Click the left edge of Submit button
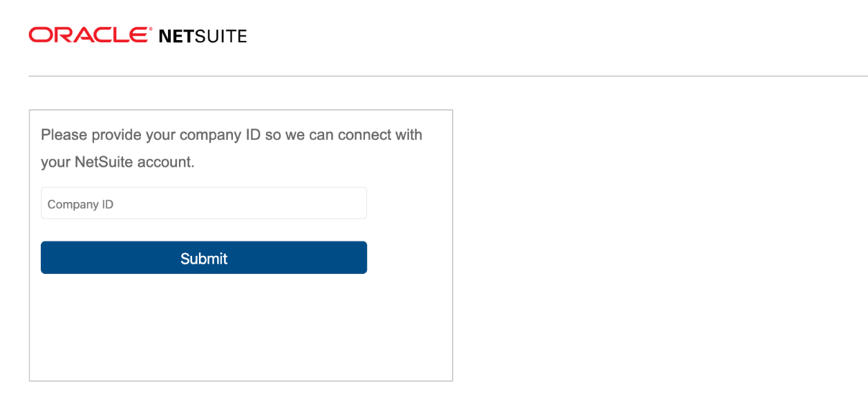The height and width of the screenshot is (413, 868). point(44,258)
